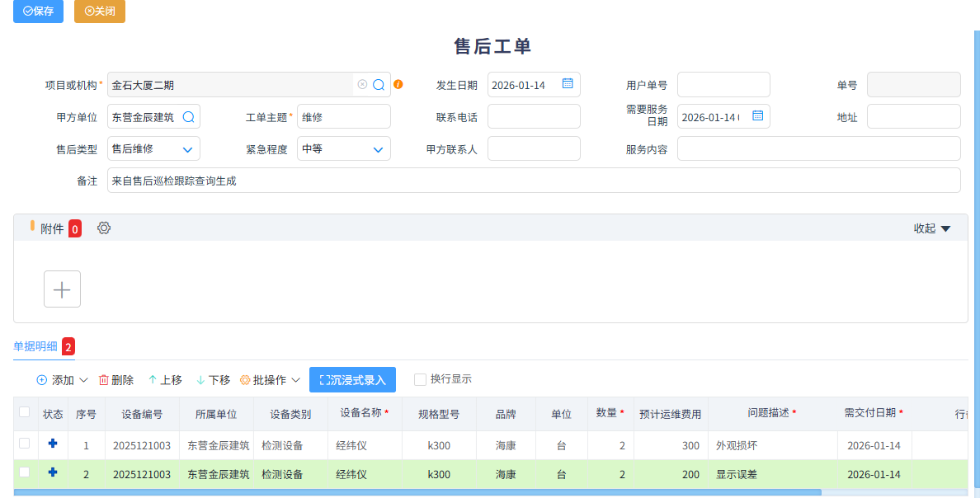Expand row 1 using its plus icon
The image size is (980, 498).
(x=53, y=444)
